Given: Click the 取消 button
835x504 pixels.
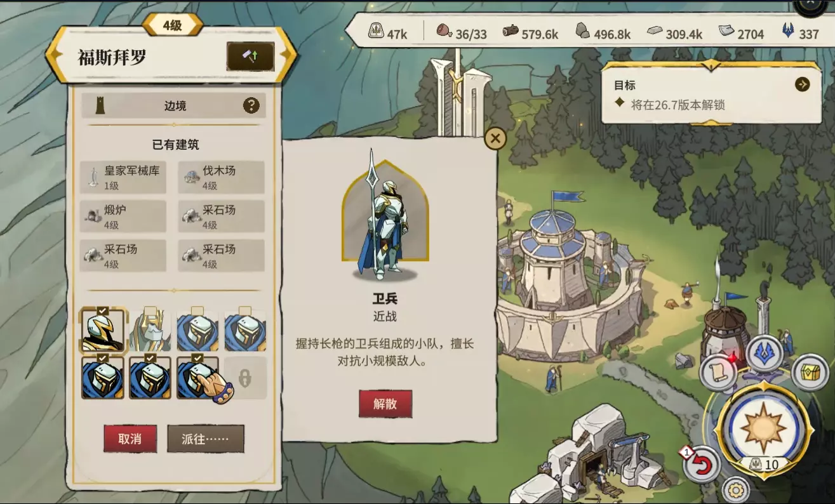Looking at the screenshot, I should (x=130, y=439).
